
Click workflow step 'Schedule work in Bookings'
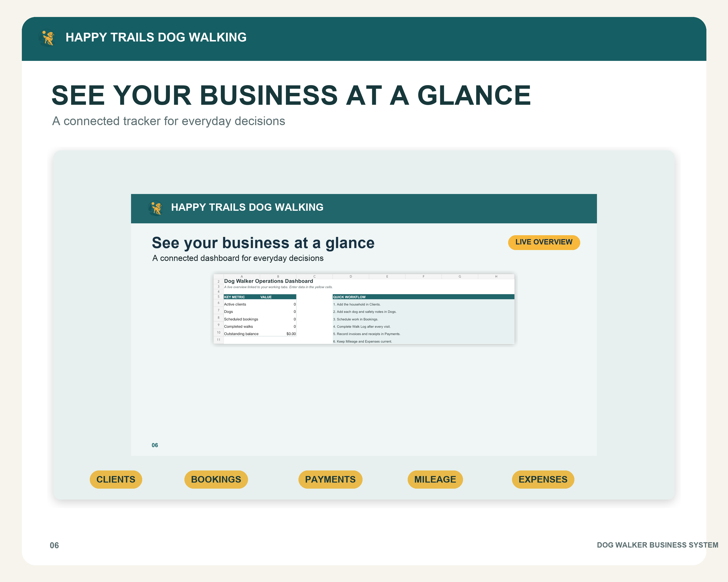[356, 319]
